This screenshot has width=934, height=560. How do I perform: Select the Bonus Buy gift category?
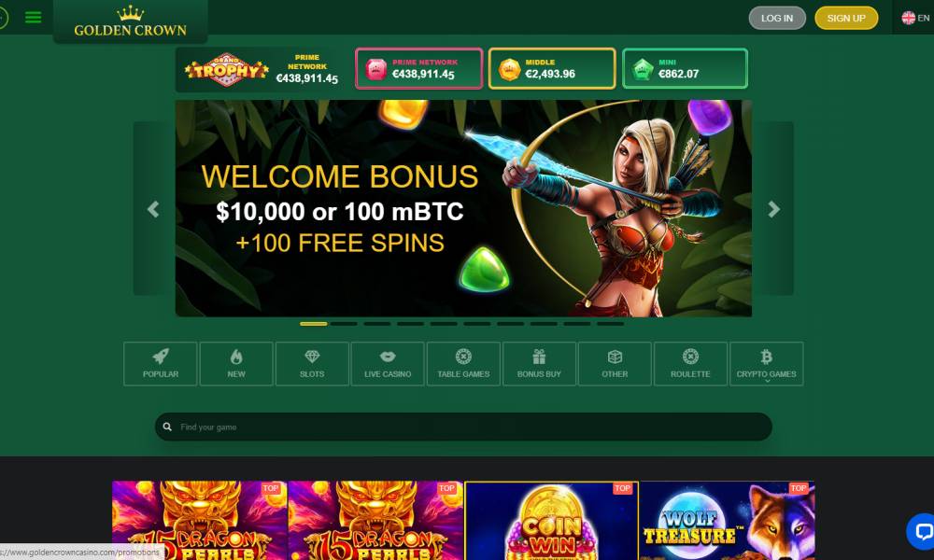tap(539, 364)
